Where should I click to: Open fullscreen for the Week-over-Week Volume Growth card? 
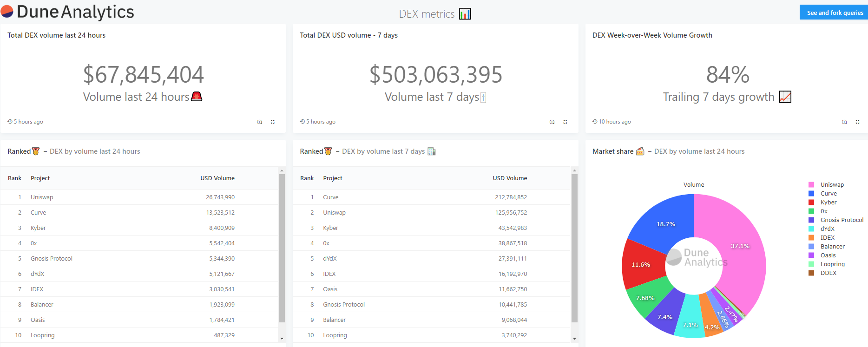pos(857,122)
